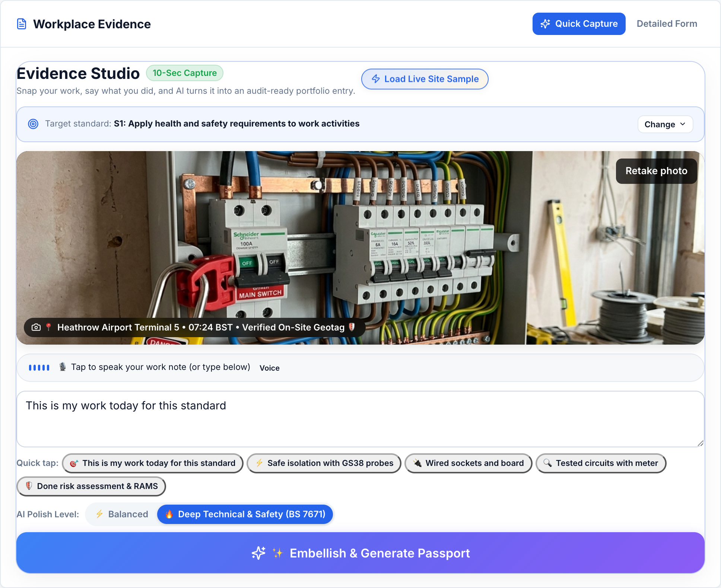The width and height of the screenshot is (721, 588).
Task: Click the lightning icon on the Safe isolation chip
Action: [259, 463]
